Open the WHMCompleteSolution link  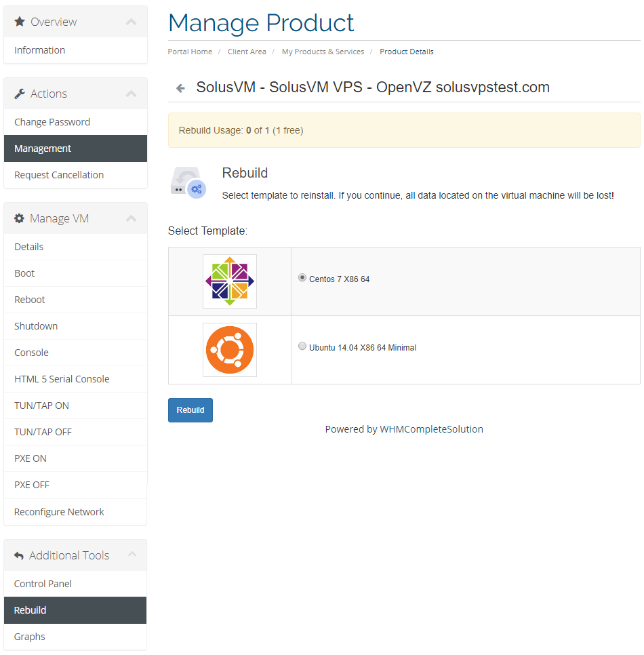click(x=431, y=429)
